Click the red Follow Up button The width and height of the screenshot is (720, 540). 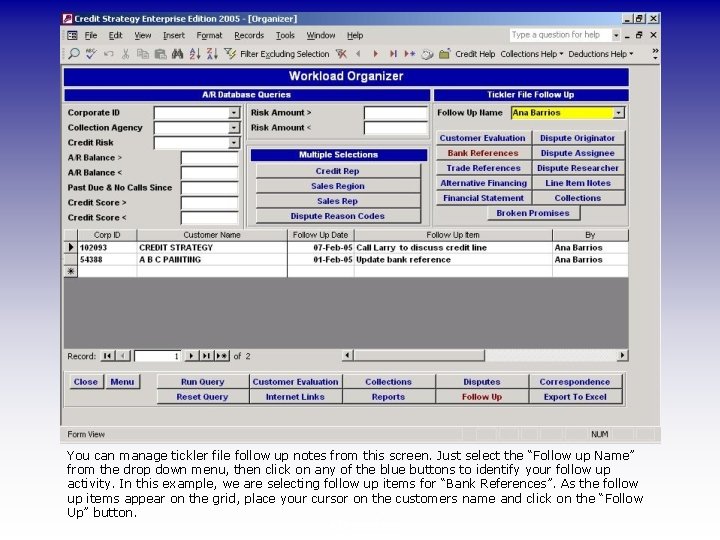[482, 397]
